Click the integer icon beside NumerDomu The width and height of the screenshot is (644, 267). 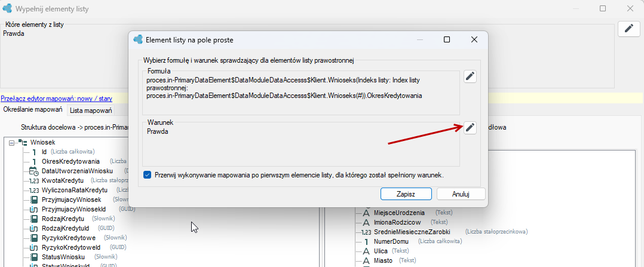click(x=366, y=241)
